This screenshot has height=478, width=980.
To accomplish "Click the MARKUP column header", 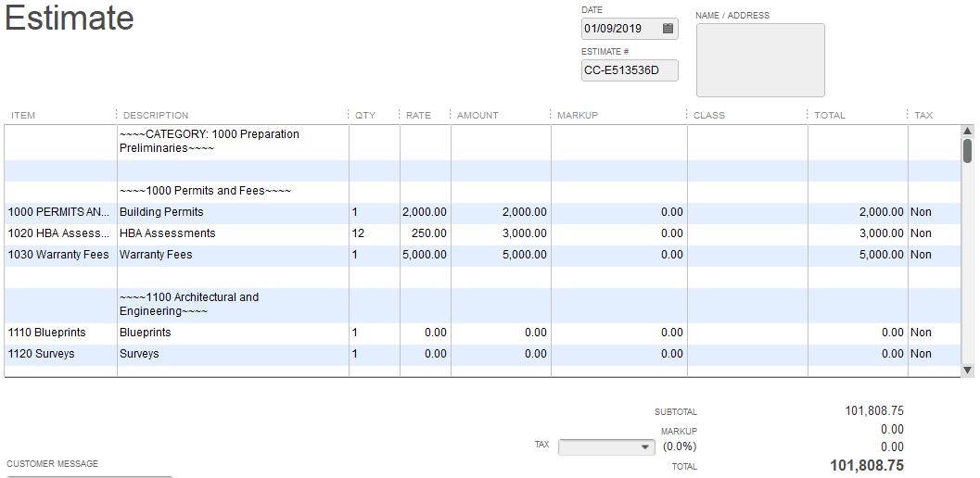I will (578, 116).
